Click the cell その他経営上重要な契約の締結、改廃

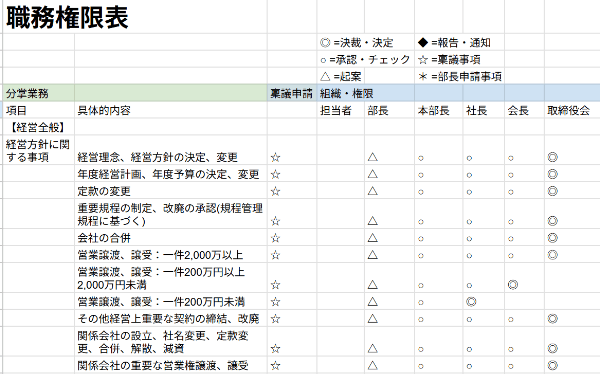coord(171,318)
